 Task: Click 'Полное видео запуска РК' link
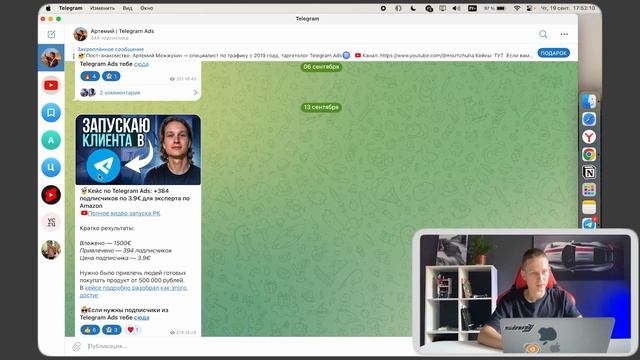pyautogui.click(x=124, y=213)
